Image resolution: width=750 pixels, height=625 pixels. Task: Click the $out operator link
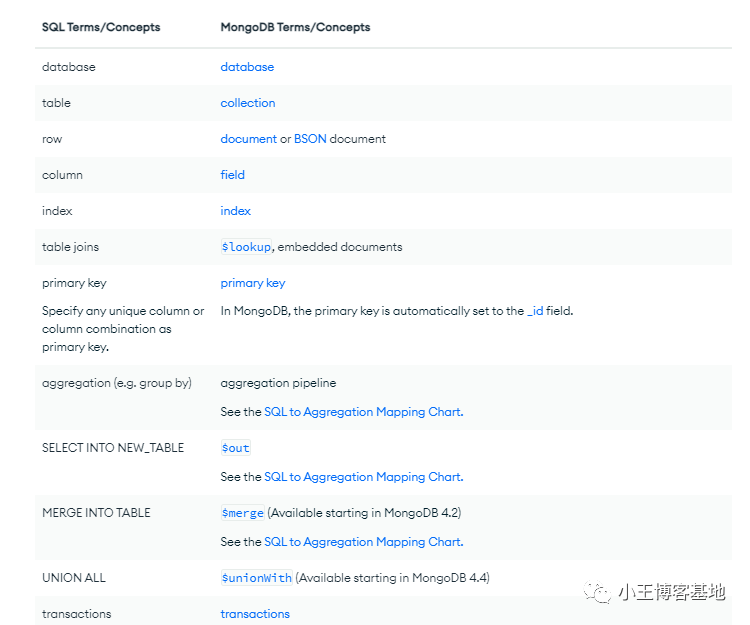tap(236, 448)
